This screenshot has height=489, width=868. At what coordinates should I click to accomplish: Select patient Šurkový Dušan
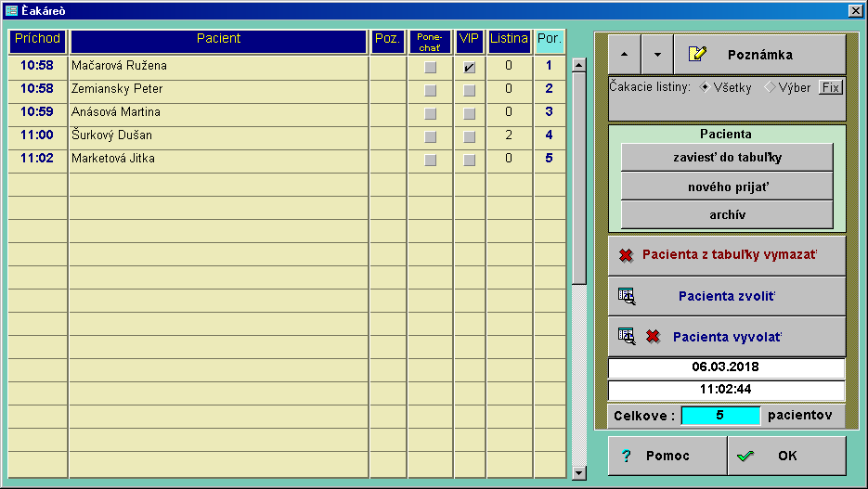[x=219, y=135]
